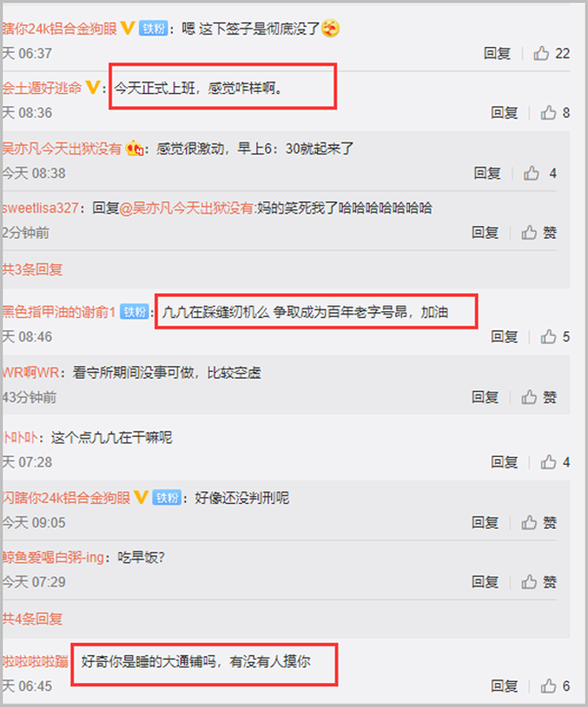Image resolution: width=588 pixels, height=707 pixels.
Task: Open sweetlisa327's profile link
Action: [41, 208]
